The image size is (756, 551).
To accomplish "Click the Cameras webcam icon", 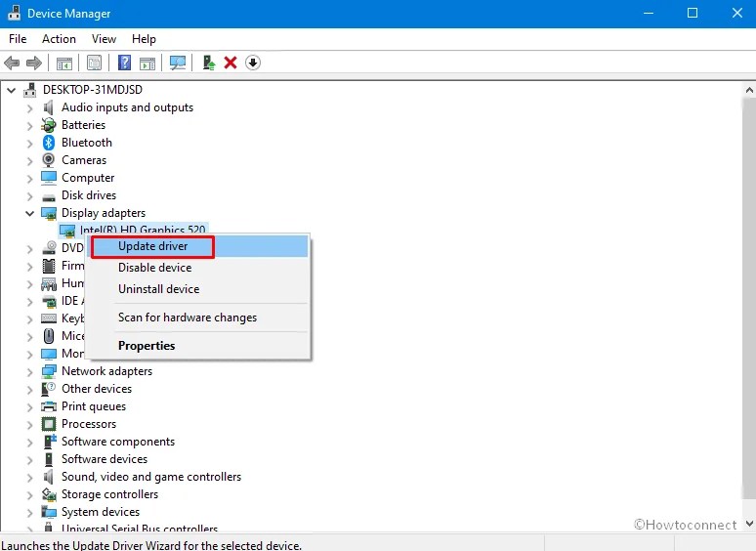I will [48, 160].
